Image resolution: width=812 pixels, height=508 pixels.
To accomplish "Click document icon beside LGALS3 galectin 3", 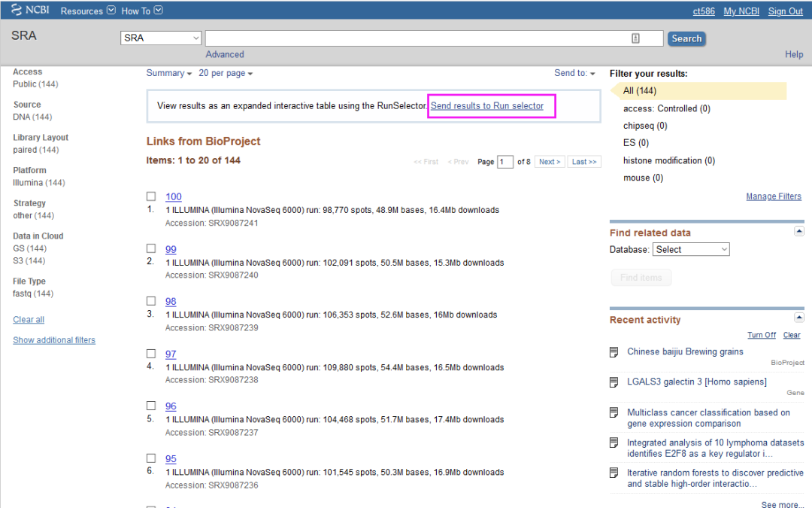I will [x=614, y=382].
